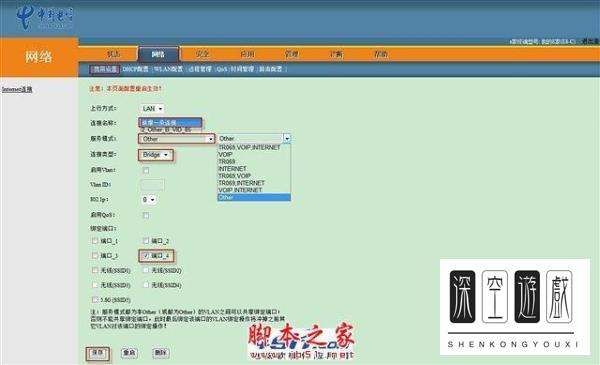Open the Internet连接 sidebar link

17,90
